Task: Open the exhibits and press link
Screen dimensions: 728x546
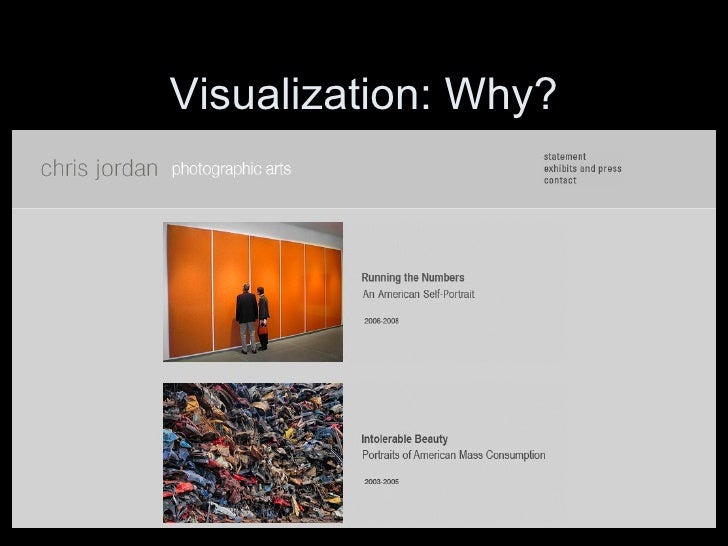Action: tap(583, 169)
